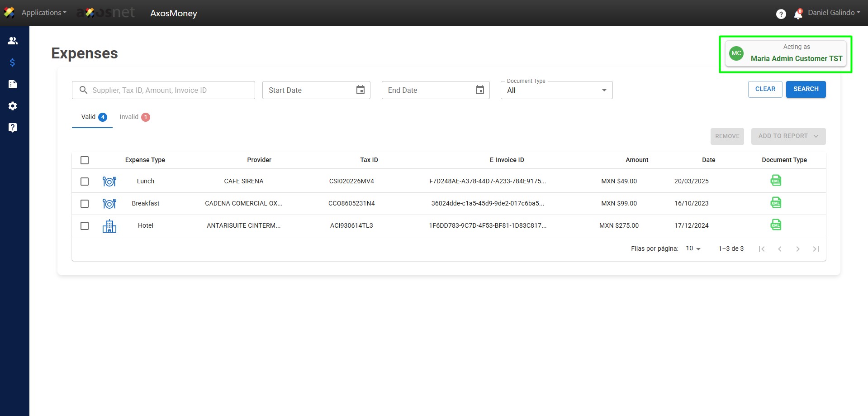868x416 pixels.
Task: Select the Valid tab
Action: click(93, 117)
